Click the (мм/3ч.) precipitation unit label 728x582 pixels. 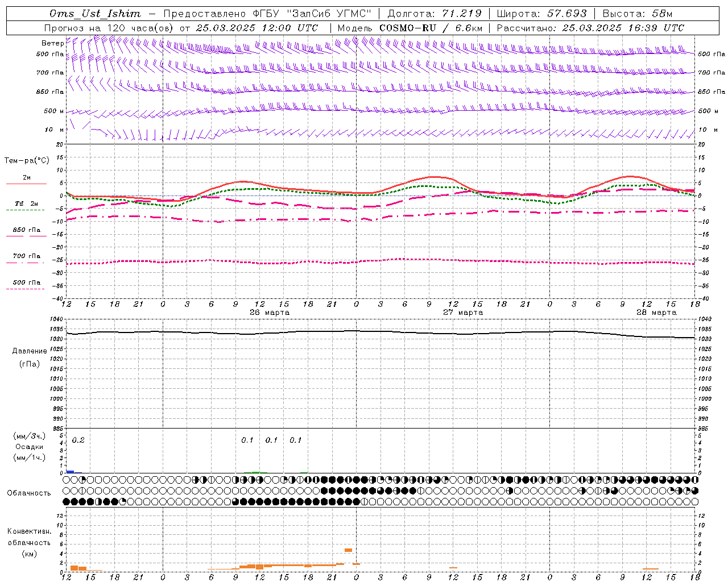(x=30, y=436)
